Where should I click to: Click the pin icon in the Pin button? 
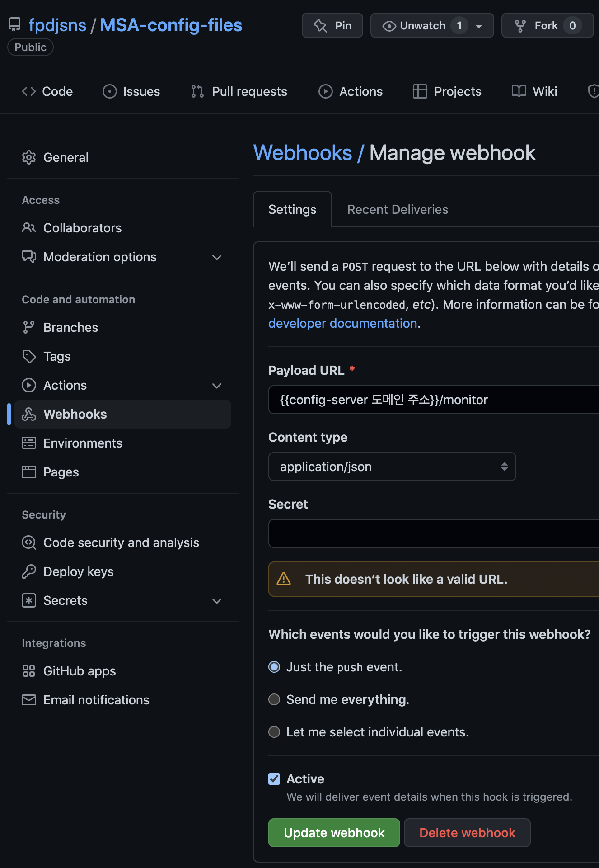point(320,26)
